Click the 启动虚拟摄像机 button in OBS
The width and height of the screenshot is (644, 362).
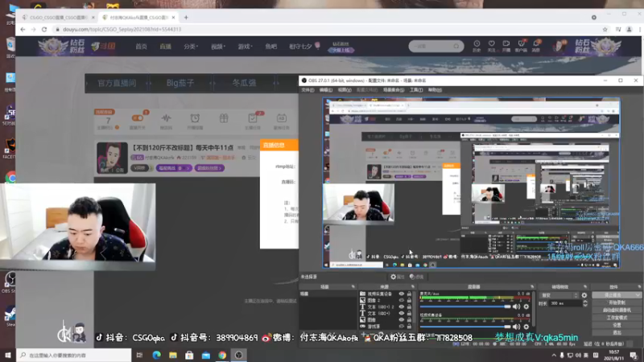tap(617, 310)
